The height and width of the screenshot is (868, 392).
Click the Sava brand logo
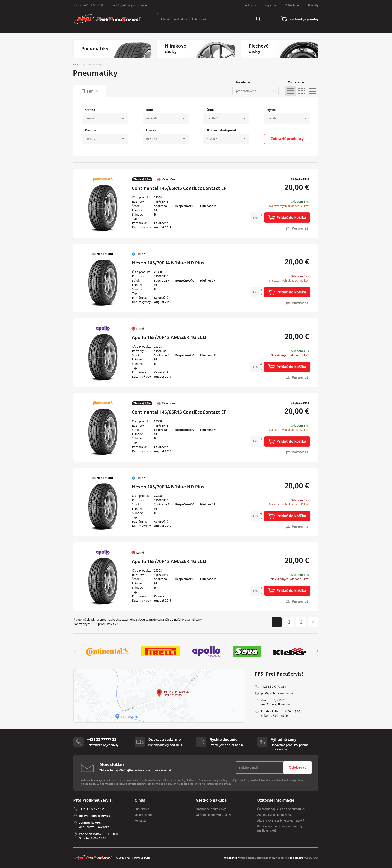tap(247, 651)
